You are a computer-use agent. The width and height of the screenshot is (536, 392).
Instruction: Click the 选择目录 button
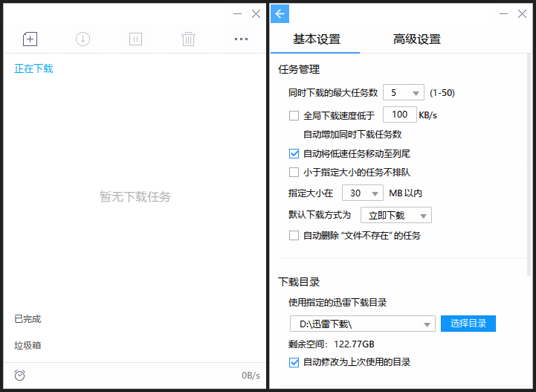468,324
